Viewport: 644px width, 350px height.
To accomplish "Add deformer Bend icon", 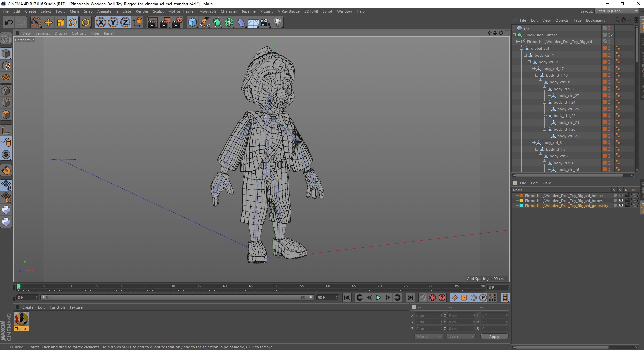I will [241, 23].
